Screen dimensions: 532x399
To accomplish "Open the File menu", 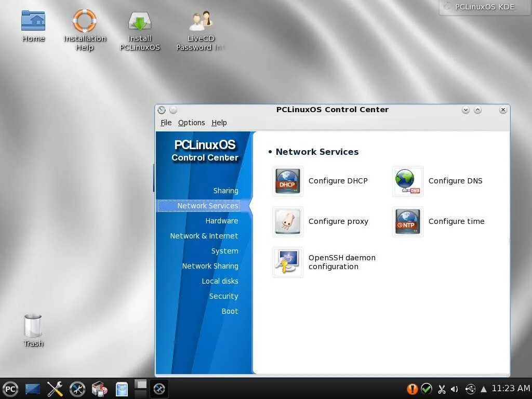I will click(166, 123).
